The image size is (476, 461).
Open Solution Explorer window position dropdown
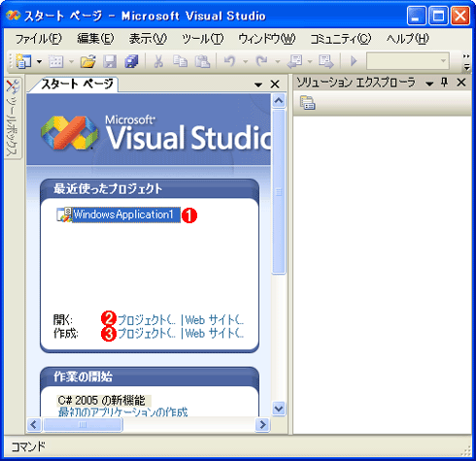[429, 83]
